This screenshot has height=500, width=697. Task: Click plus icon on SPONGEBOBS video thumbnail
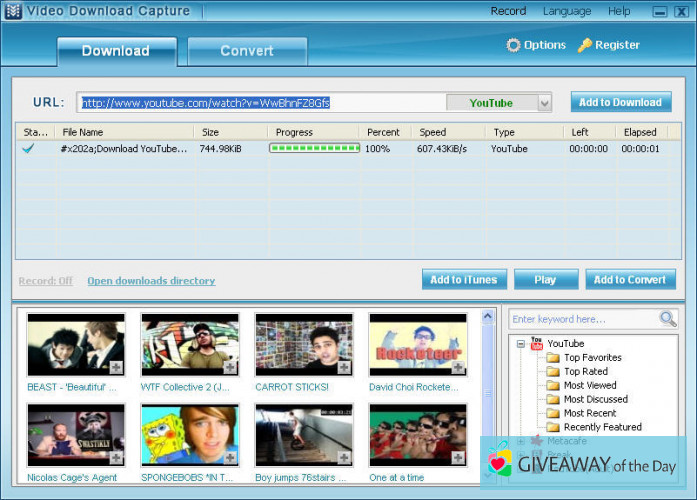[x=230, y=457]
